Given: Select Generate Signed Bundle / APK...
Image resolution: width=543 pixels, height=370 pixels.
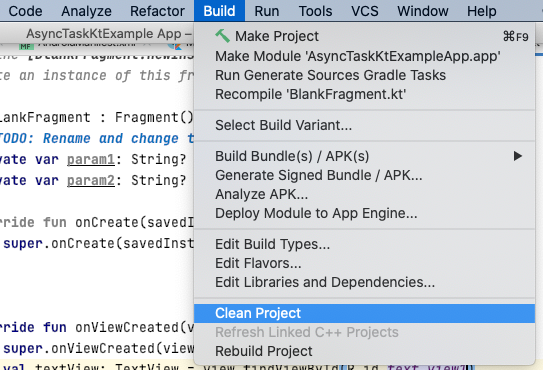Looking at the screenshot, I should [364, 175].
